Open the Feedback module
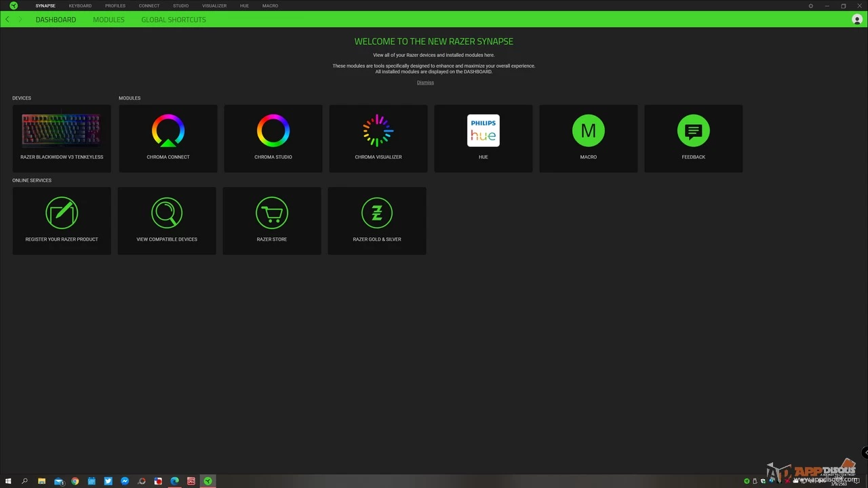The image size is (868, 488). click(x=694, y=138)
